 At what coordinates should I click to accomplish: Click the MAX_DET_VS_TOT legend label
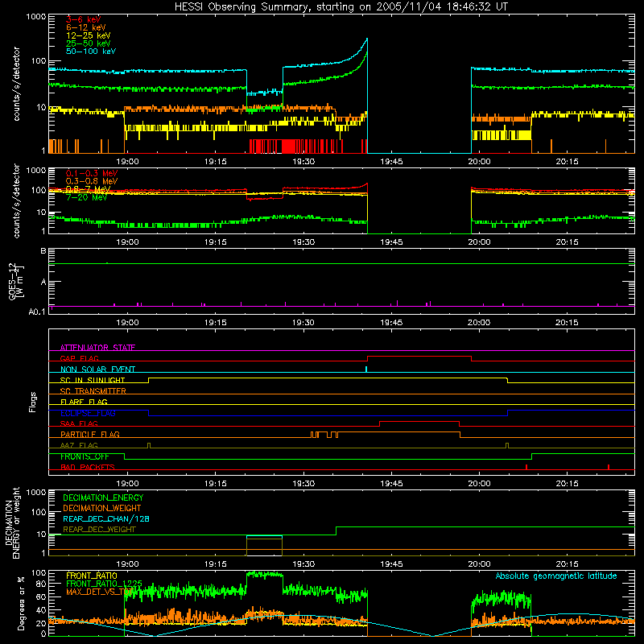(99, 592)
